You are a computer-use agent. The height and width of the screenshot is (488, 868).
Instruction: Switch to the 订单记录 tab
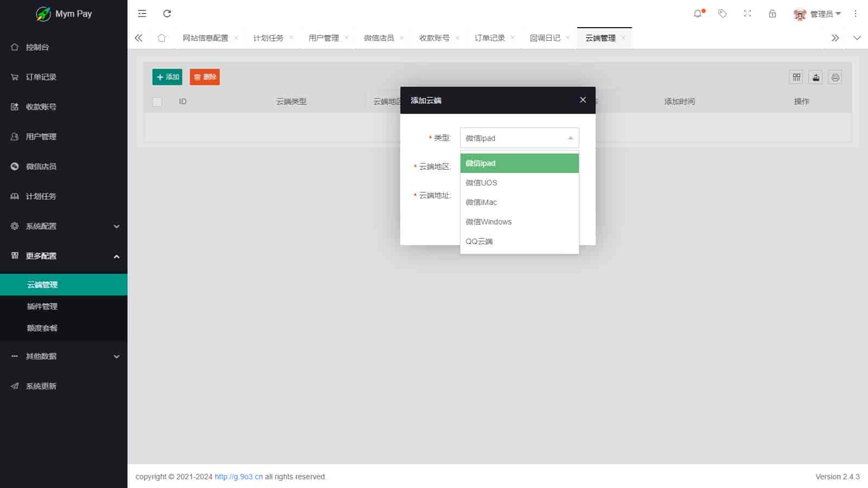[489, 38]
